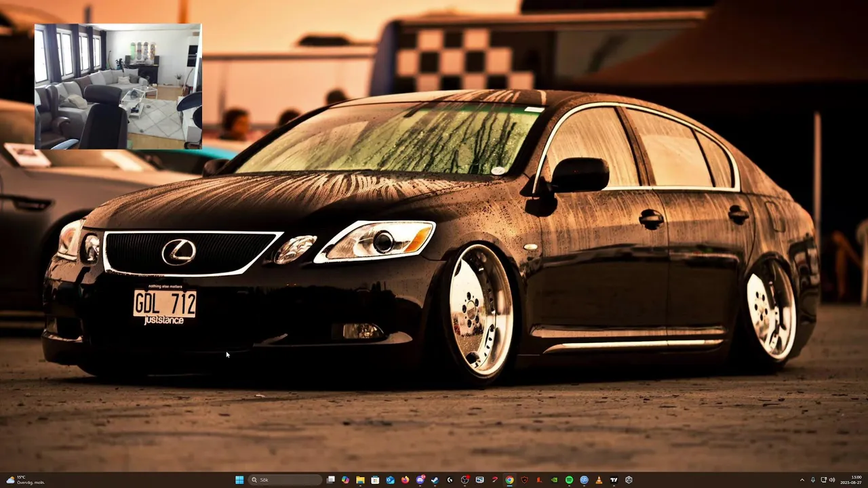
Task: Launch Copilot from the taskbar
Action: (x=345, y=480)
